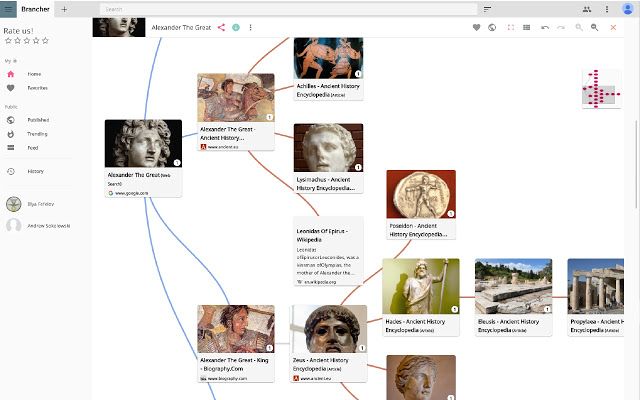The image size is (640, 400).
Task: Switch to list view layout
Action: tap(527, 27)
